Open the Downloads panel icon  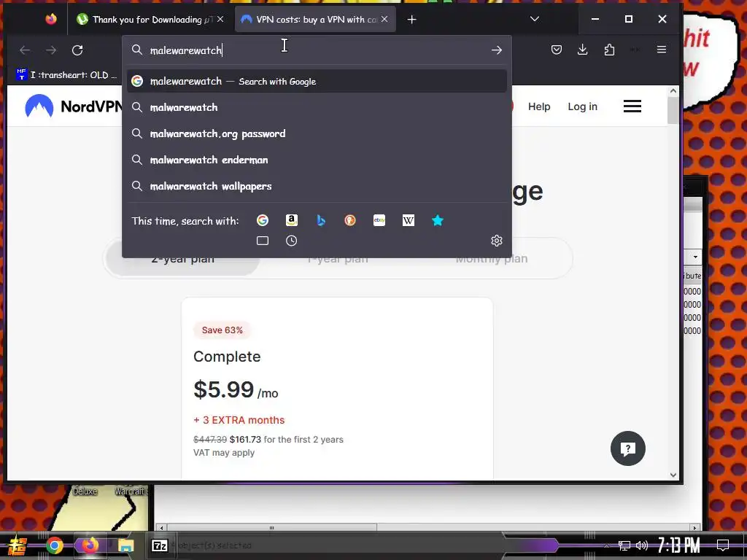pyautogui.click(x=583, y=50)
